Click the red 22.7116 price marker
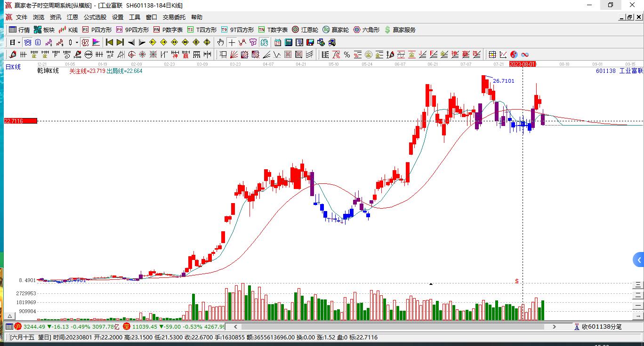The image size is (644, 346). (x=21, y=121)
